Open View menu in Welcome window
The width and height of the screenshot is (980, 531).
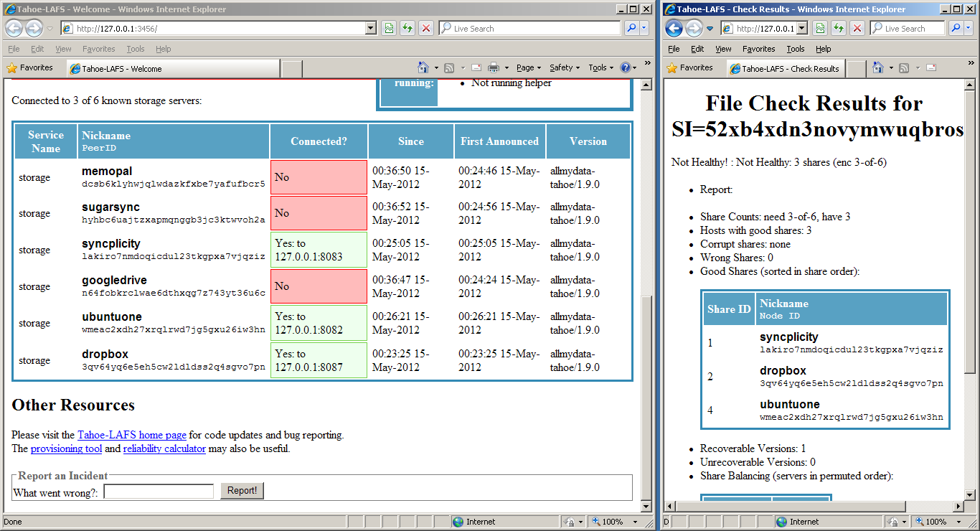(63, 49)
